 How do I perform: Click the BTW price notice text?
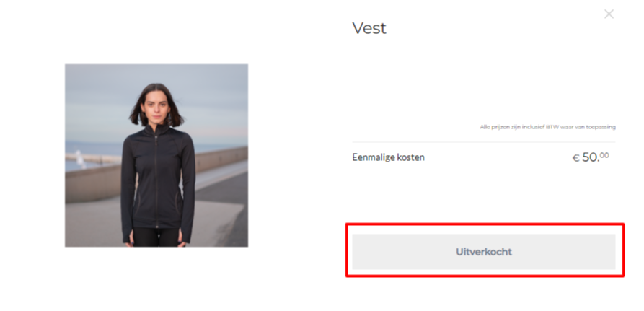point(548,127)
